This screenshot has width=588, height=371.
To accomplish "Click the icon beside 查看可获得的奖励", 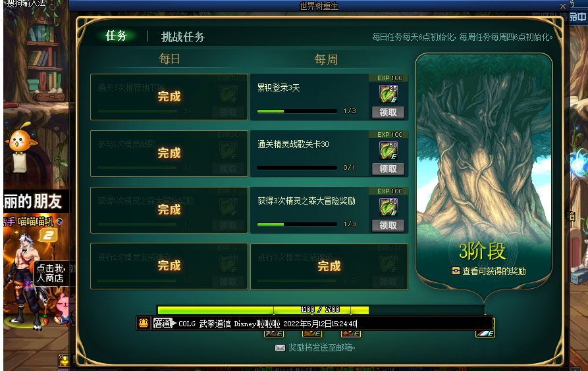I will (456, 270).
